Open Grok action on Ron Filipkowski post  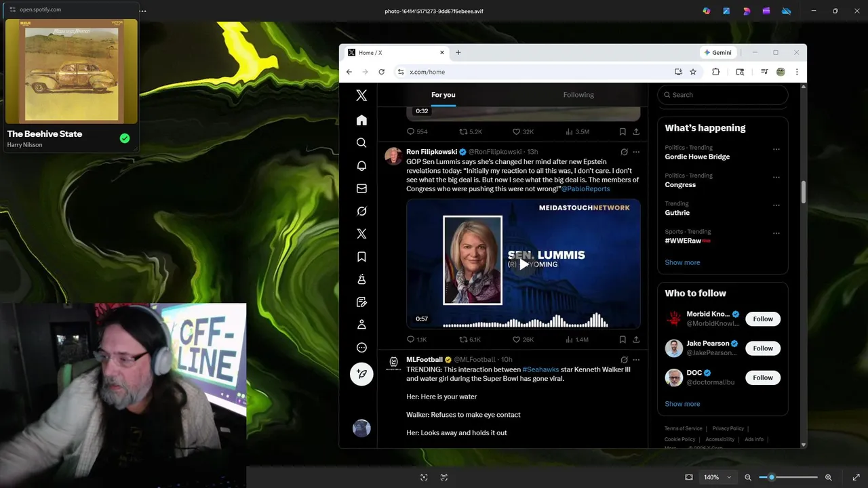click(624, 152)
